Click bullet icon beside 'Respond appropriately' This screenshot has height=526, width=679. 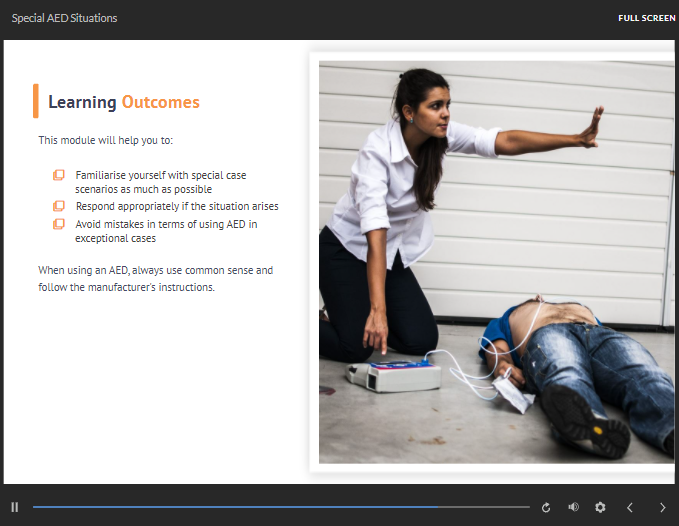point(59,206)
